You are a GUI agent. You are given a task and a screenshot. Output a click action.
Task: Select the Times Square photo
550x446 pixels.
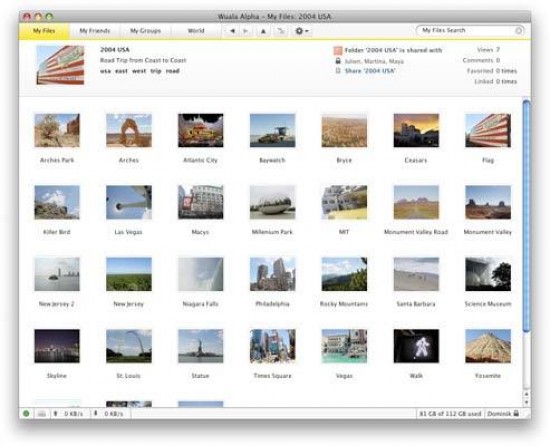273,346
